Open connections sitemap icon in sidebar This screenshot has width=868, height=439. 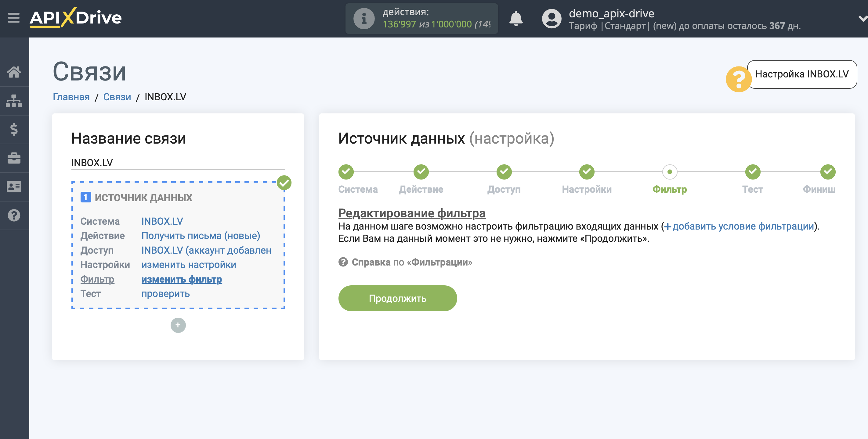click(14, 101)
